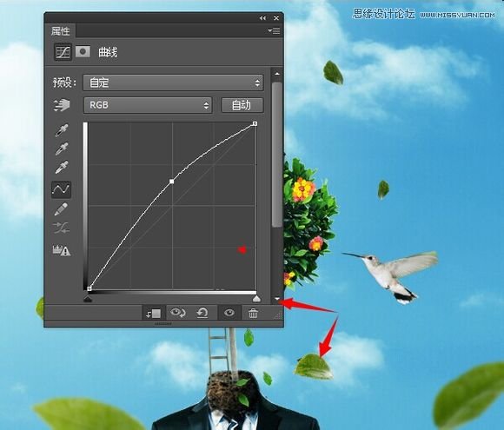Select the pencil draw curve tool
Image resolution: width=504 pixels, height=430 pixels.
(x=61, y=208)
